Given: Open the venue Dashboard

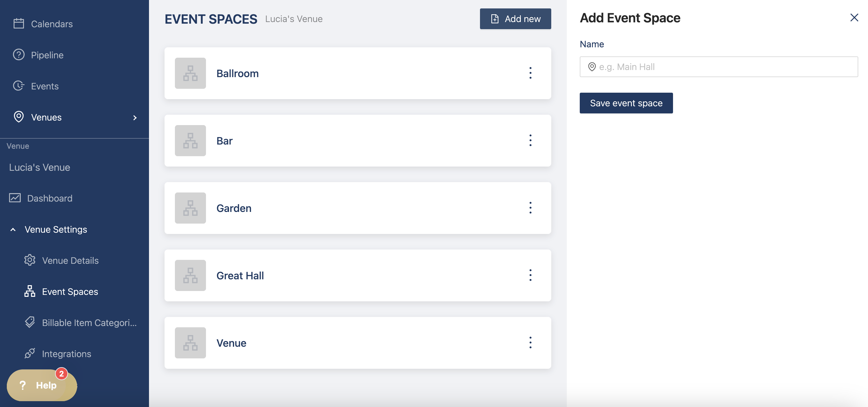Looking at the screenshot, I should 50,198.
